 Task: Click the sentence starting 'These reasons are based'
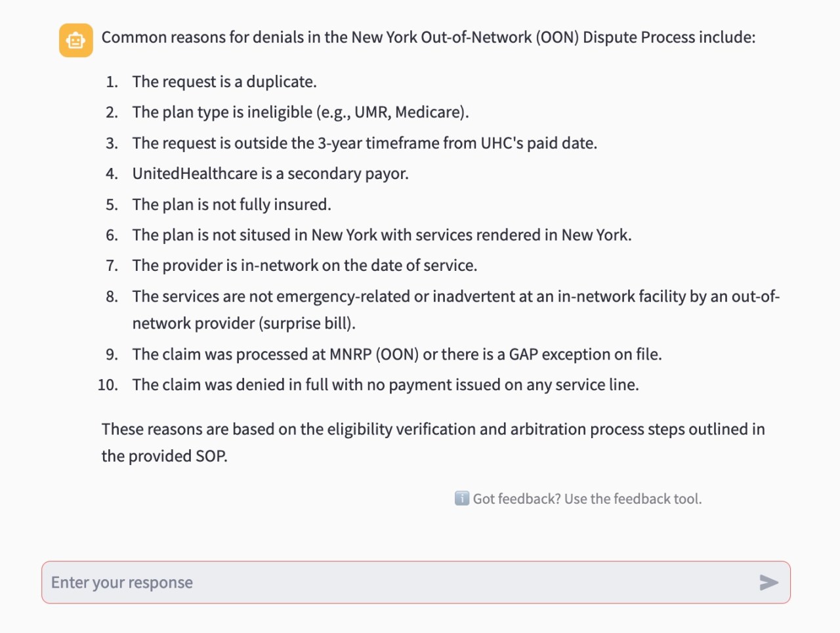(432, 430)
